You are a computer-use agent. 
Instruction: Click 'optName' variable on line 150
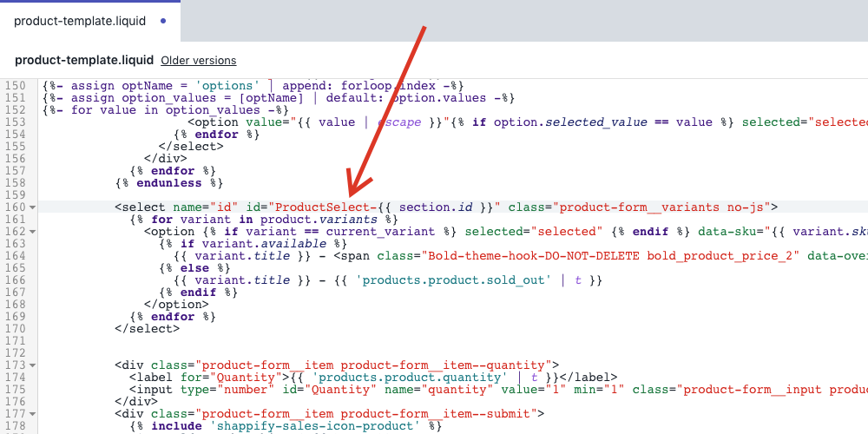(148, 86)
